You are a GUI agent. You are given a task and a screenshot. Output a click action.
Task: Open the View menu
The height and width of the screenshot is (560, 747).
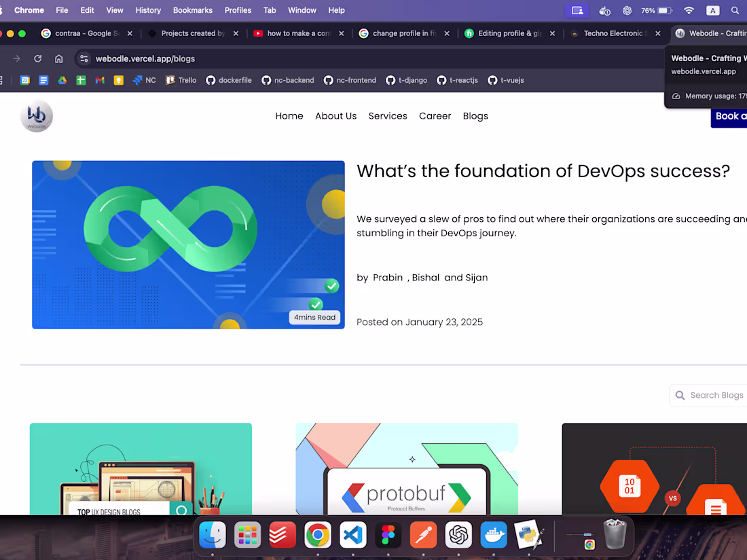(x=114, y=10)
